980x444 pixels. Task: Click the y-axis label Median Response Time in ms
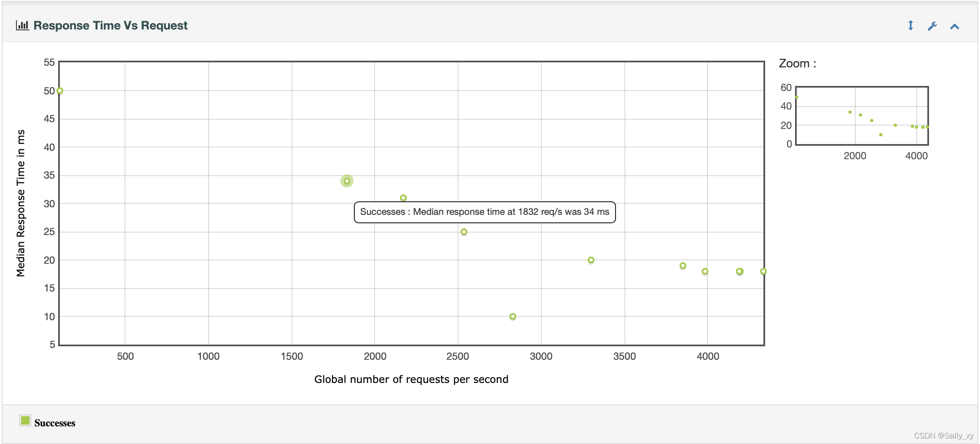pyautogui.click(x=21, y=203)
